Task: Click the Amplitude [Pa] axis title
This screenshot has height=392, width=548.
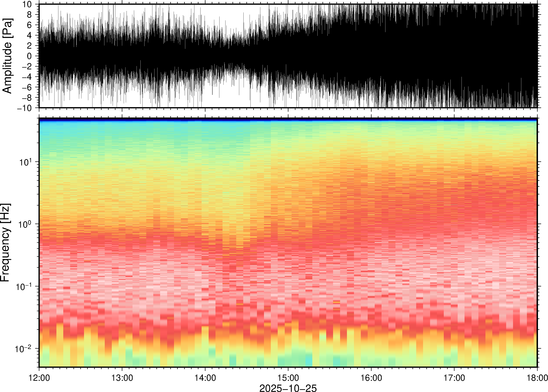Action: click(7, 56)
